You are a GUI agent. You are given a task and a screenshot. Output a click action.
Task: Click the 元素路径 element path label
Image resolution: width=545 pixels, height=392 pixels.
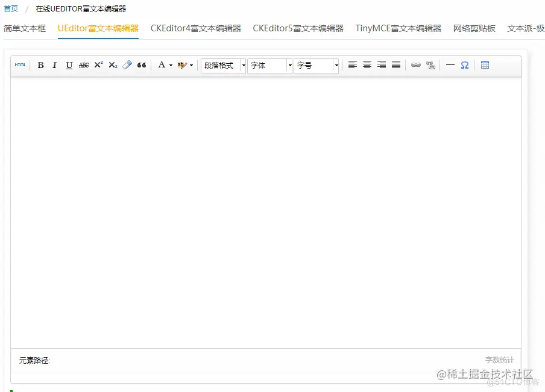pos(34,361)
